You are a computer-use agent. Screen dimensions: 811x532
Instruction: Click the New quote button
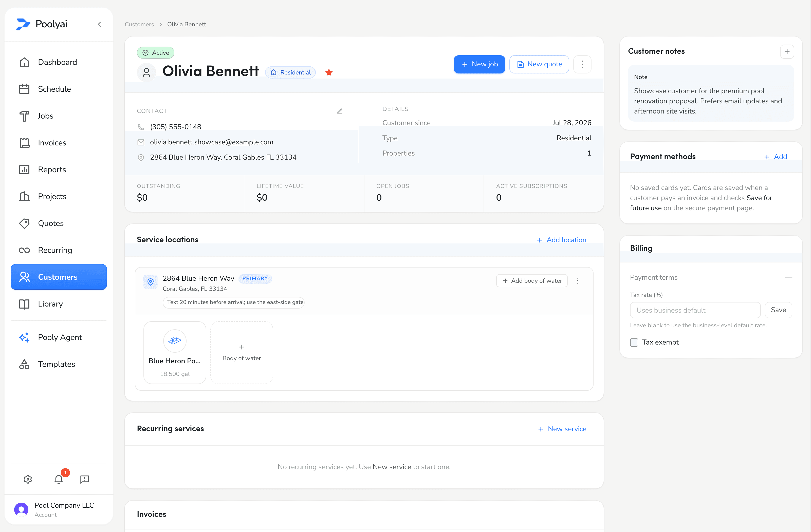pyautogui.click(x=539, y=64)
